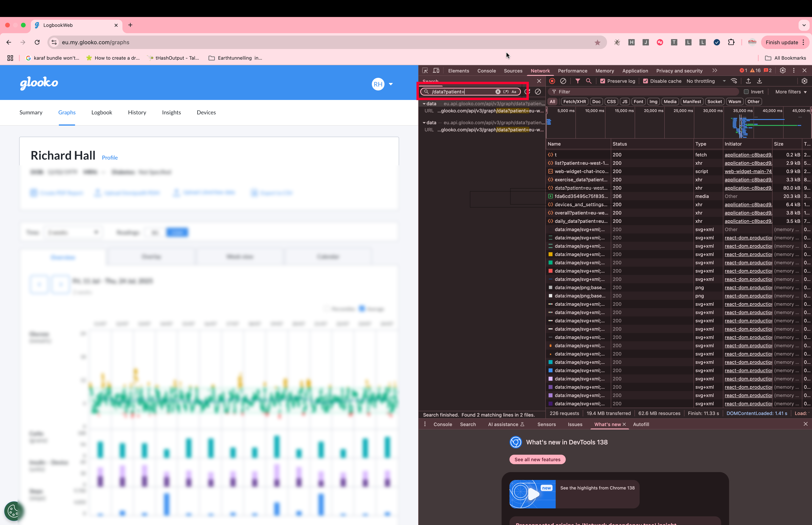Open network conditions wifi icon
Screen dimensions: 812x525
(734, 81)
